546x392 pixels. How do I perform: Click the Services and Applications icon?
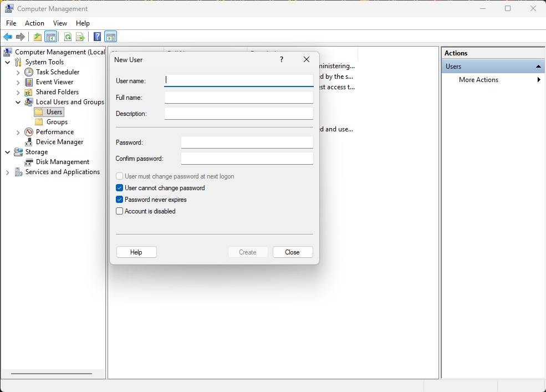(18, 172)
